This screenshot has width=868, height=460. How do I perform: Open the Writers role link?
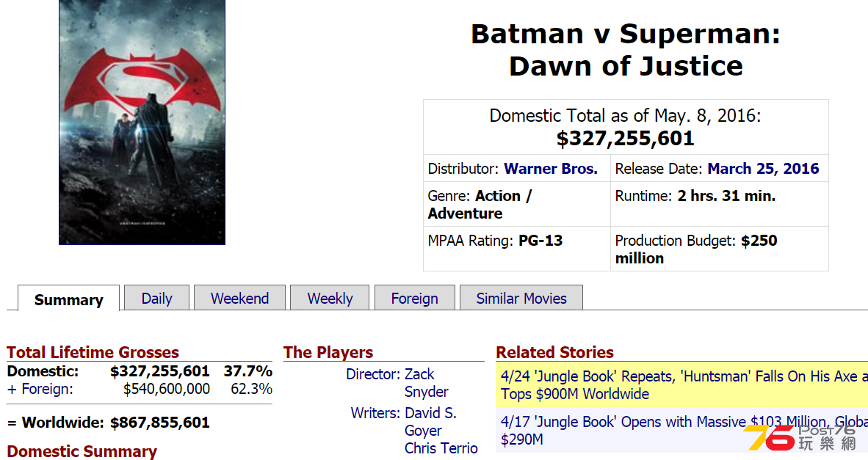[375, 413]
